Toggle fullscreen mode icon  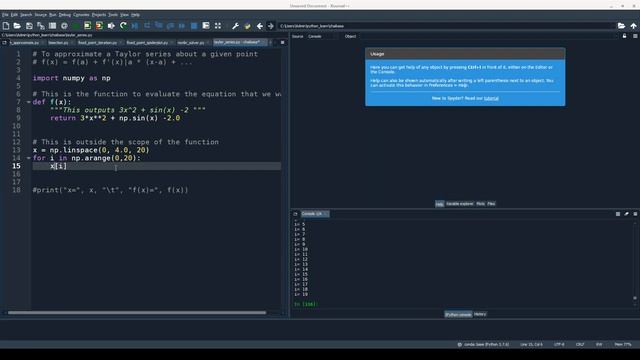pyautogui.click(x=218, y=26)
